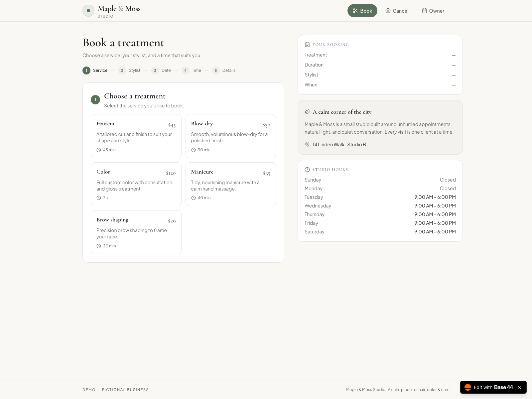Viewport: 532px width, 399px height.
Task: Close the Edit with Base44 banner
Action: 519,387
